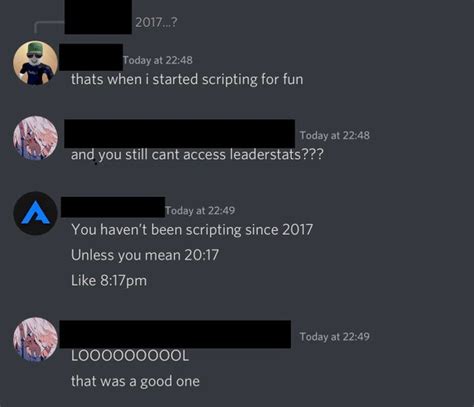Click the 'Today at 22:48' timestamp on the leaderstats message
The width and height of the screenshot is (474, 407).
pyautogui.click(x=334, y=135)
